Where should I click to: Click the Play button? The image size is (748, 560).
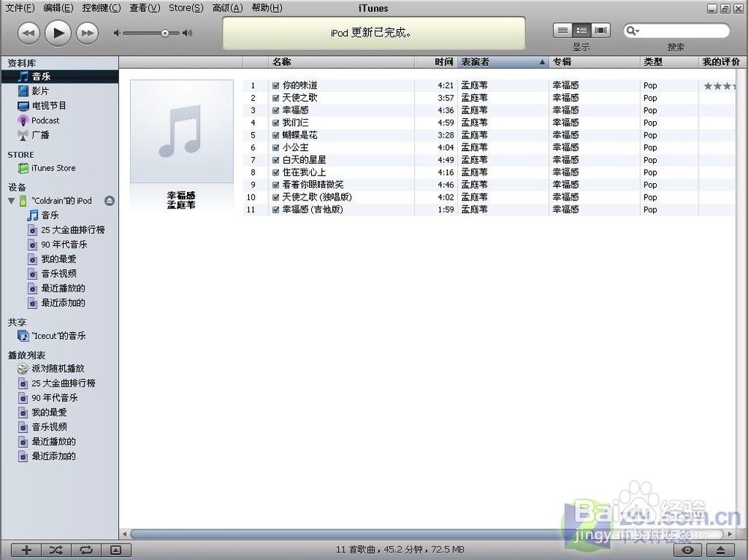click(x=58, y=33)
